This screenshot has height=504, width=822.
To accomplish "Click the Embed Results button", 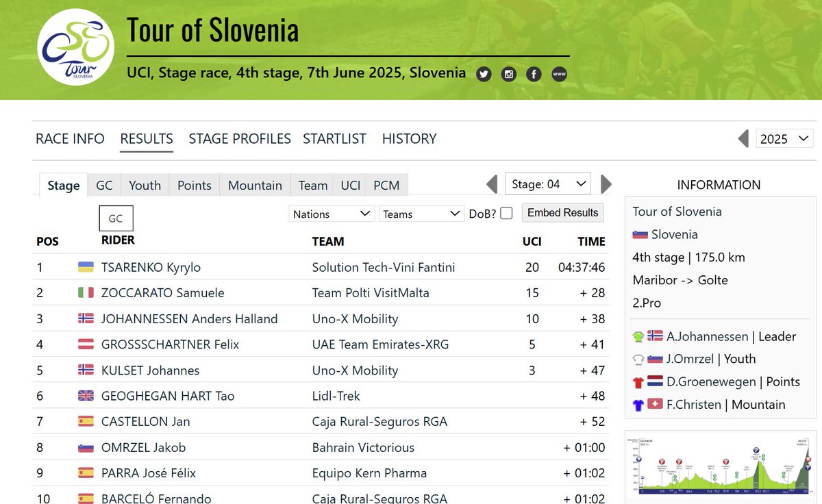I will coord(563,213).
